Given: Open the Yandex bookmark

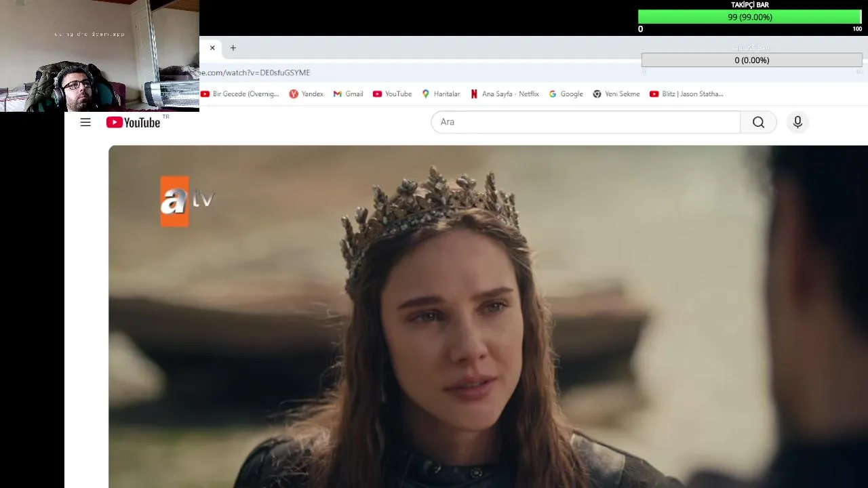Looking at the screenshot, I should 306,94.
